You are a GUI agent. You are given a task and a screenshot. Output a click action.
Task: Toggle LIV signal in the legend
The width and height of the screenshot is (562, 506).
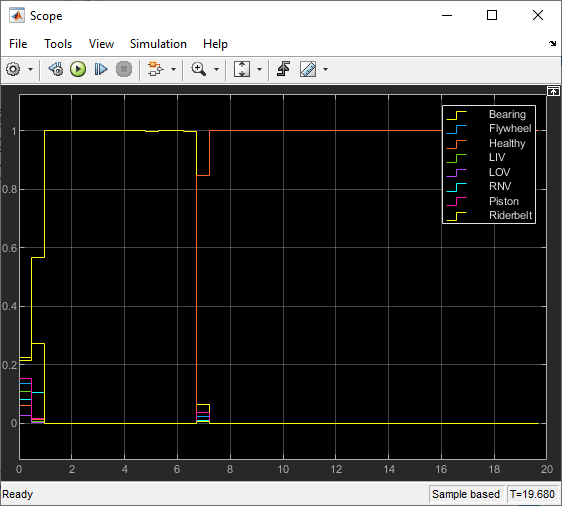(x=497, y=157)
